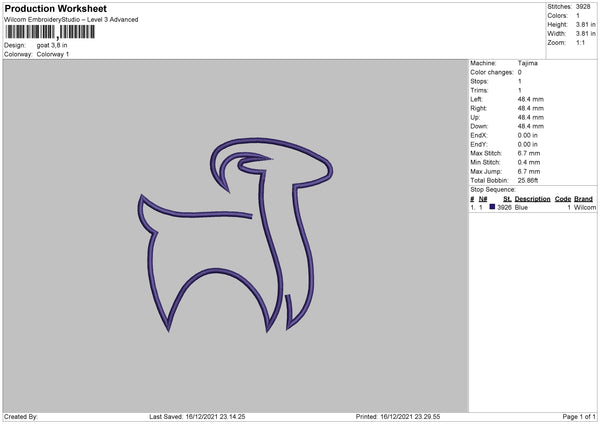Click the Zoom value 1:1
Image resolution: width=600 pixels, height=424 pixels.
coord(580,43)
